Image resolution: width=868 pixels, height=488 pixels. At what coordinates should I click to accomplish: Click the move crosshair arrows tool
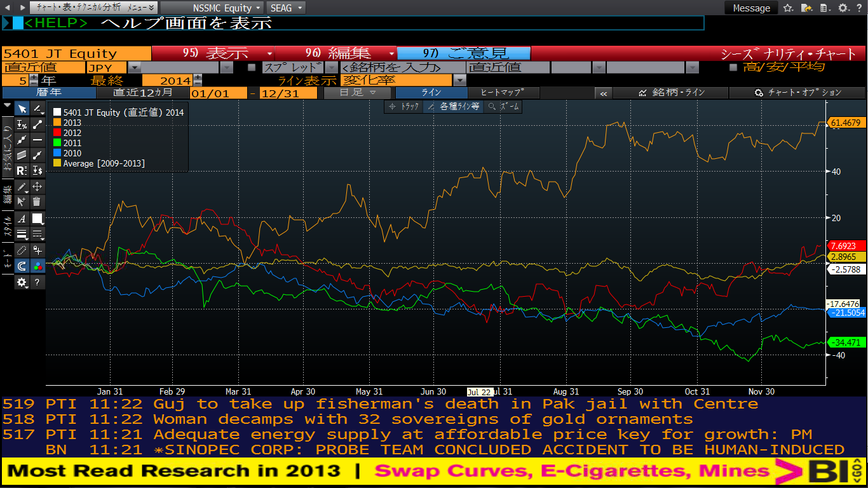[x=37, y=187]
